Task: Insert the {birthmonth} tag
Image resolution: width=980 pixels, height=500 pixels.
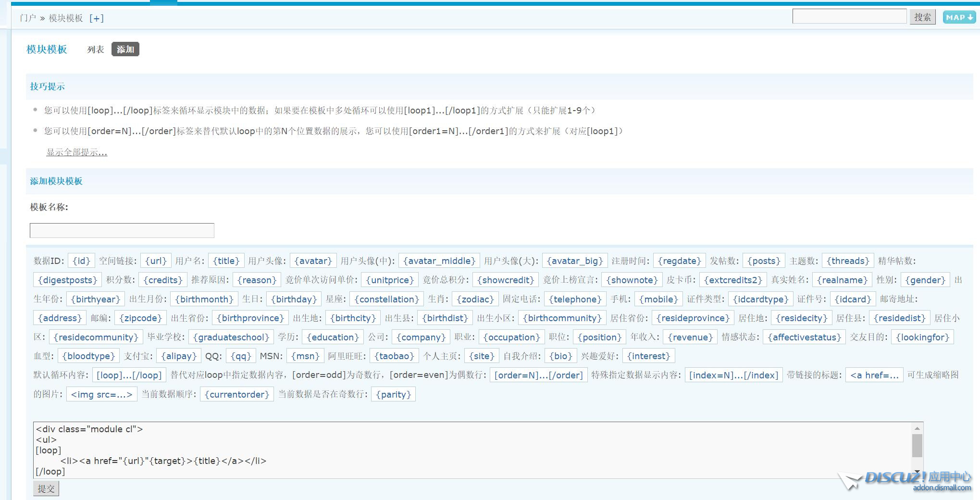Action: [x=204, y=300]
